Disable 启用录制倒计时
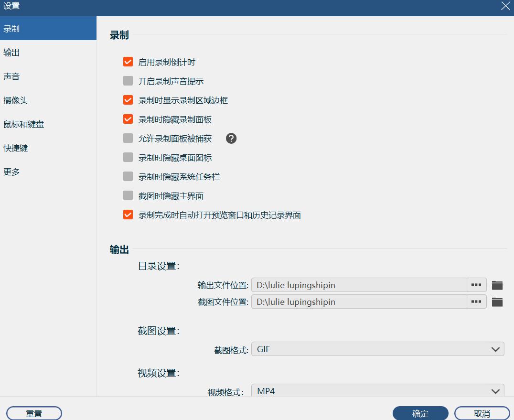This screenshot has width=514, height=420. click(x=128, y=62)
